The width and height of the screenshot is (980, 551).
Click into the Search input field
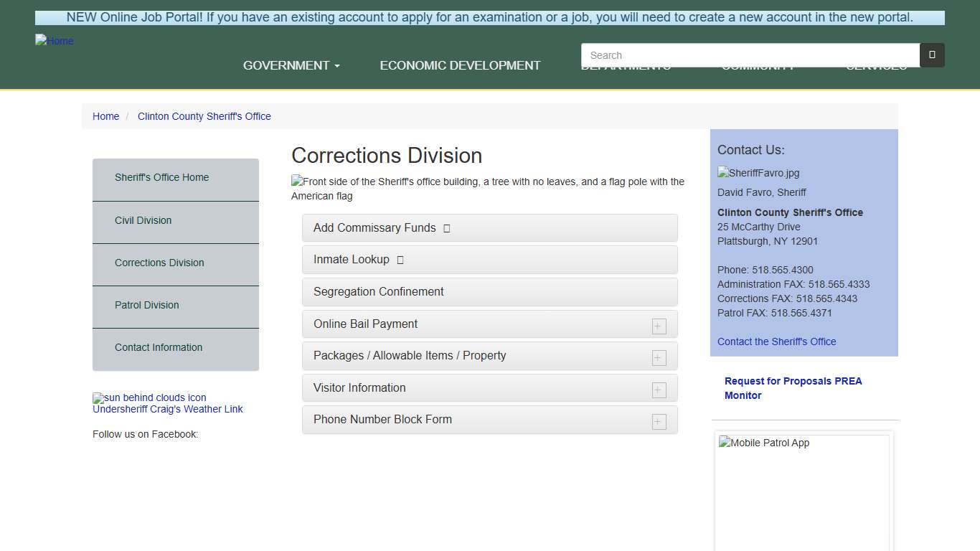tap(750, 55)
